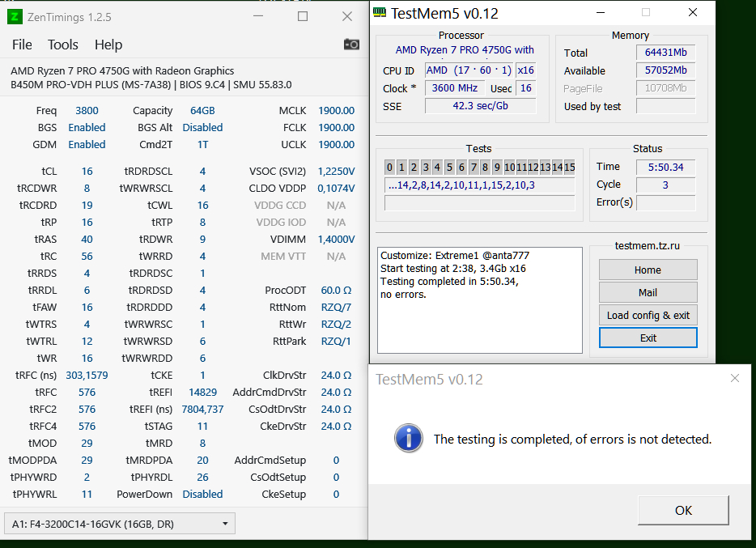Click the testing log text box
756x548 pixels.
pos(480,300)
